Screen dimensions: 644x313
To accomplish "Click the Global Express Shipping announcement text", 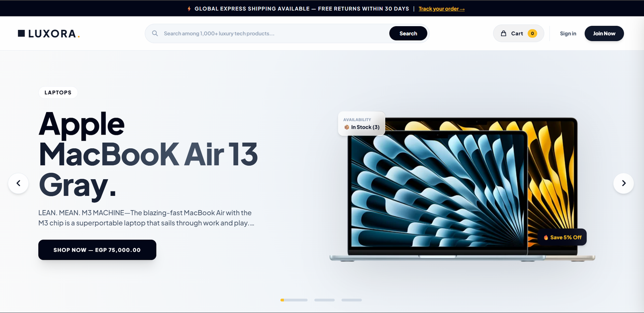I will pyautogui.click(x=302, y=8).
